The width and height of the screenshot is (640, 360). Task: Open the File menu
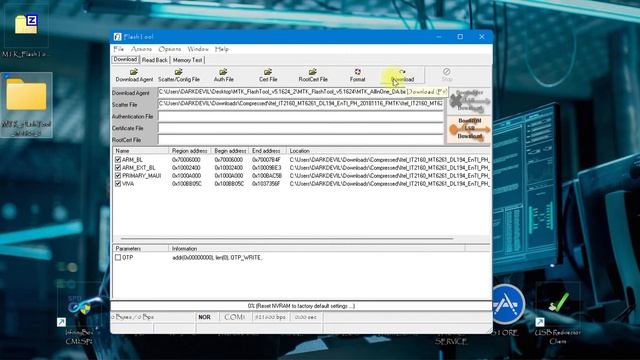coord(118,49)
